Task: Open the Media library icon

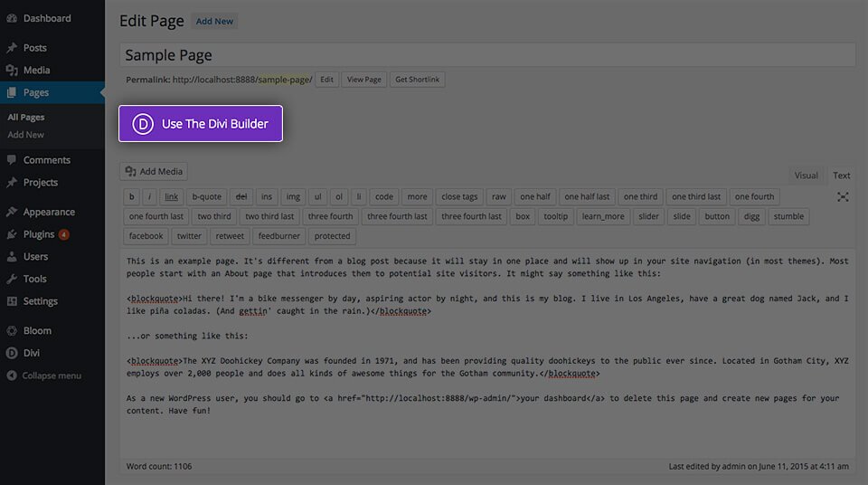Action: coord(12,70)
